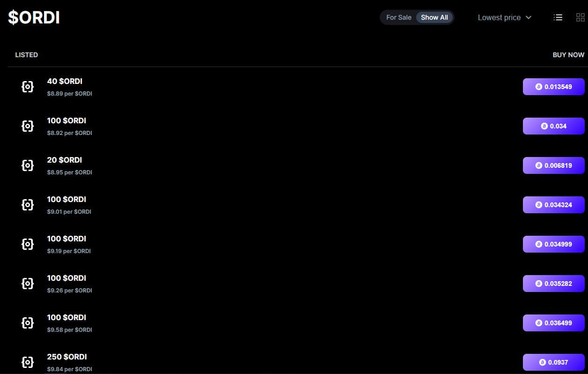Image resolution: width=588 pixels, height=374 pixels.
Task: Click the token icon for $8.92 per $ORDI listing
Action: 28,126
